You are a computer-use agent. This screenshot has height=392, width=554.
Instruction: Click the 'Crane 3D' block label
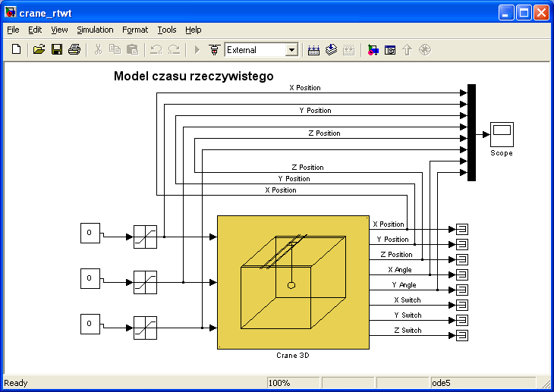pyautogui.click(x=293, y=356)
